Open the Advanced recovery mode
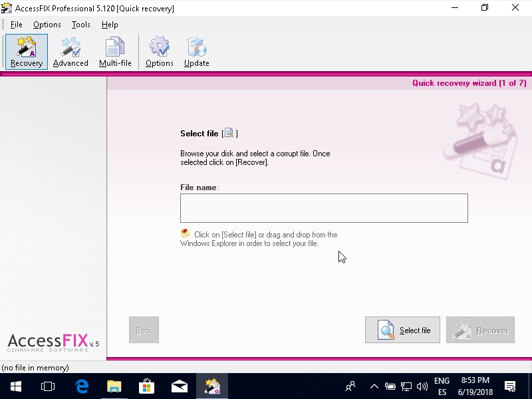The width and height of the screenshot is (532, 399). (x=70, y=52)
